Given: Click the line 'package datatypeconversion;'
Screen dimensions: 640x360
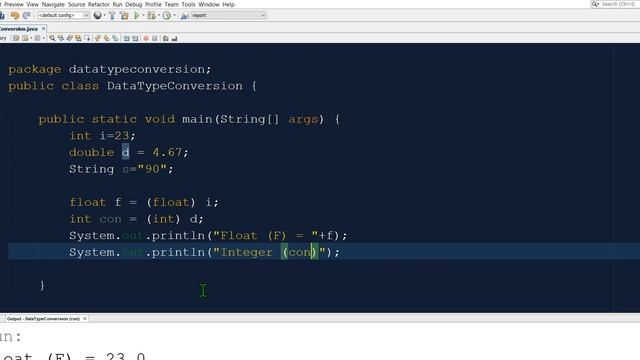Looking at the screenshot, I should tap(110, 69).
